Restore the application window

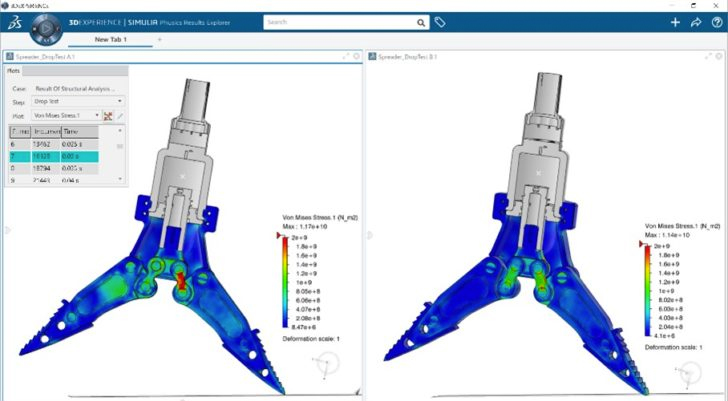tap(693, 6)
